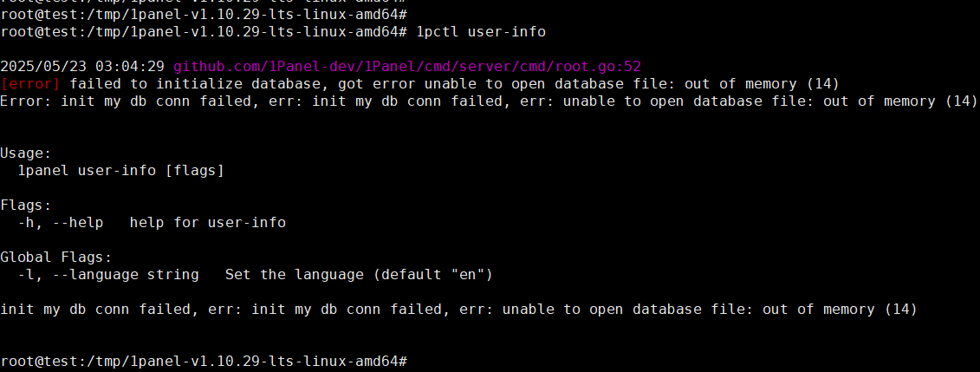Click the "Global Flags:" heading

coord(56,257)
